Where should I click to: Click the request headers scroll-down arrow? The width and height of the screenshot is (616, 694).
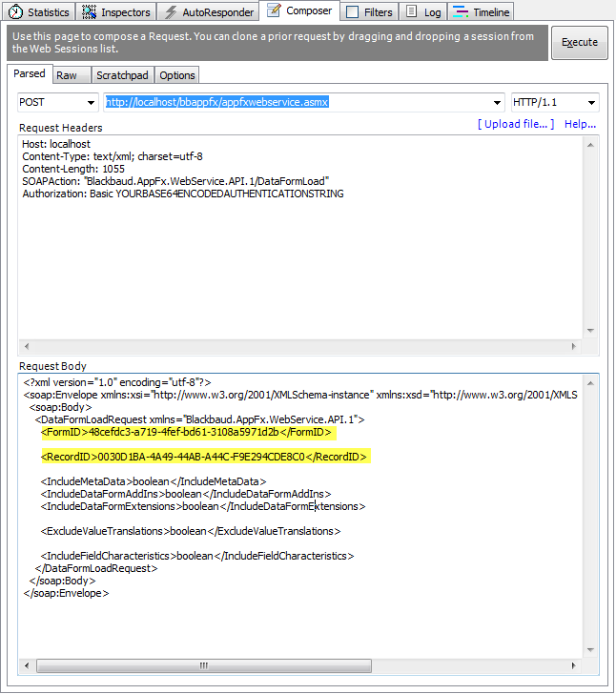[x=592, y=331]
